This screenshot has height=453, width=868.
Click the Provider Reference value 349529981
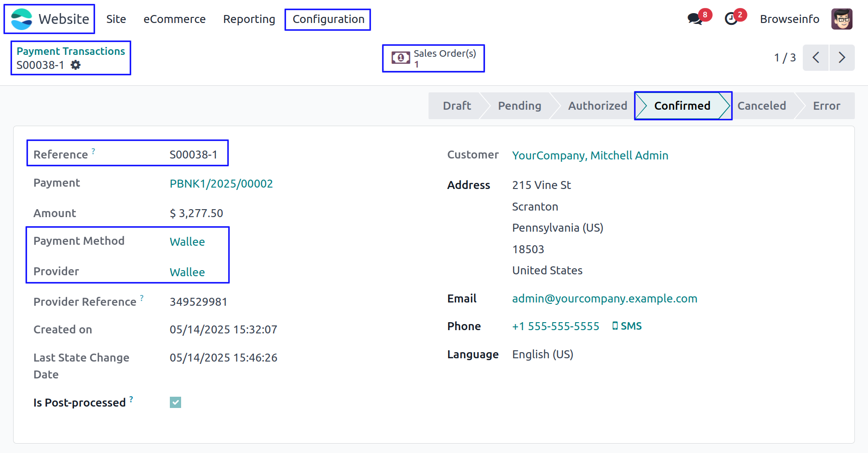[198, 302]
